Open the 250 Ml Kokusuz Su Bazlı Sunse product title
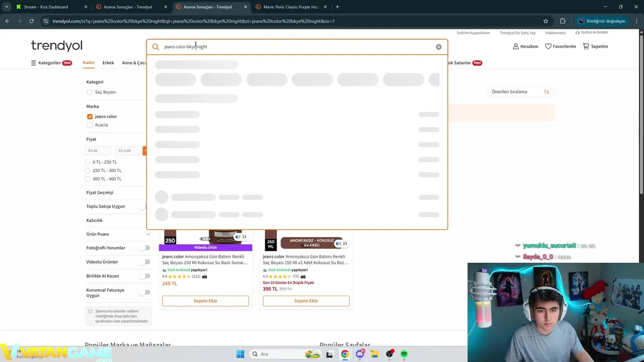 tap(205, 259)
